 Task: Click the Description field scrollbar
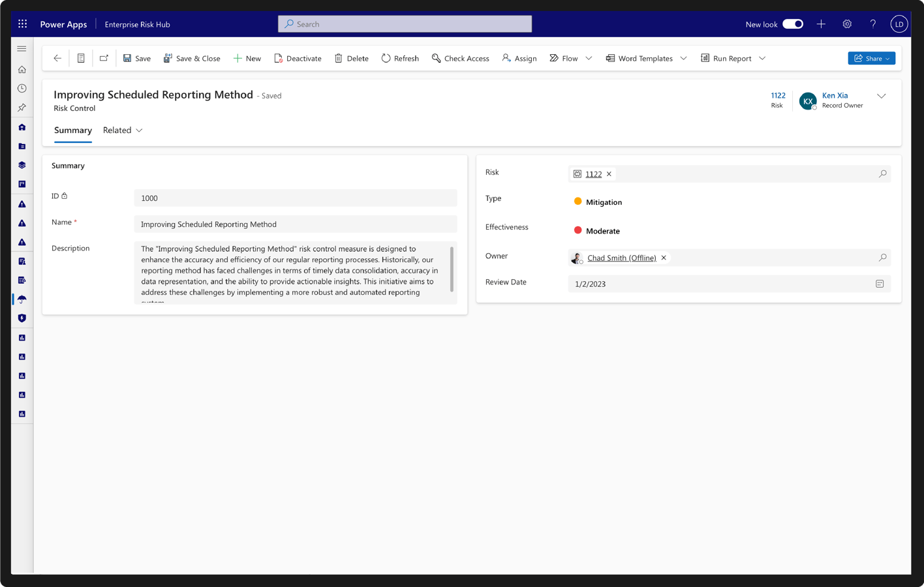pyautogui.click(x=452, y=269)
